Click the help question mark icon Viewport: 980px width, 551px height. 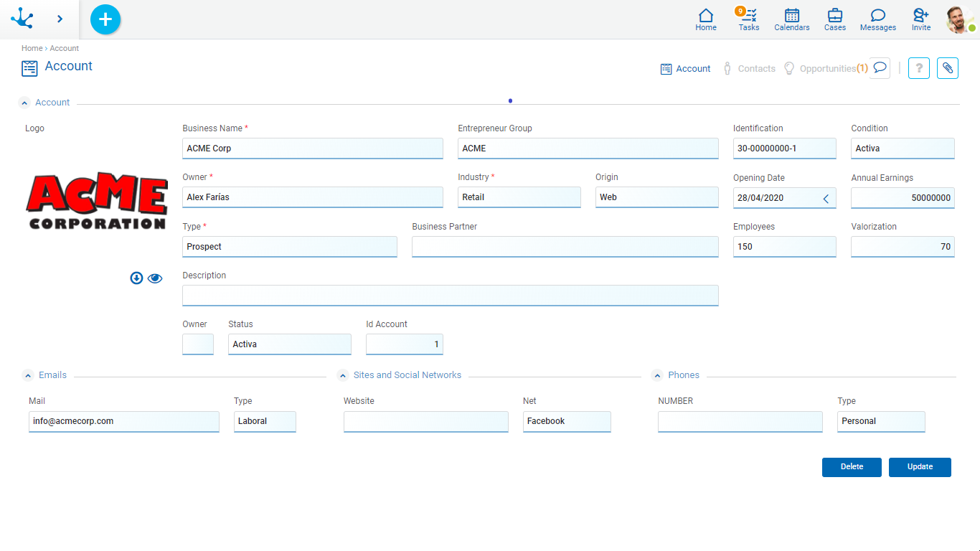(919, 68)
